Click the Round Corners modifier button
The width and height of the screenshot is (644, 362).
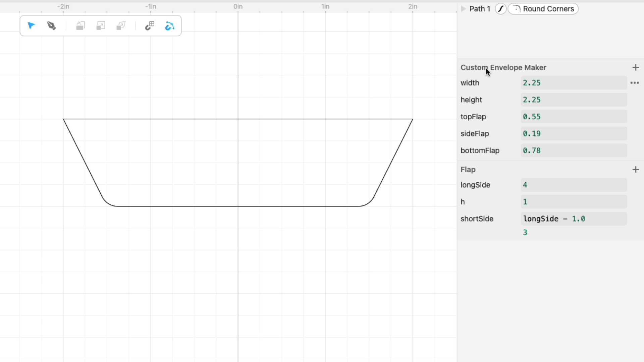543,9
